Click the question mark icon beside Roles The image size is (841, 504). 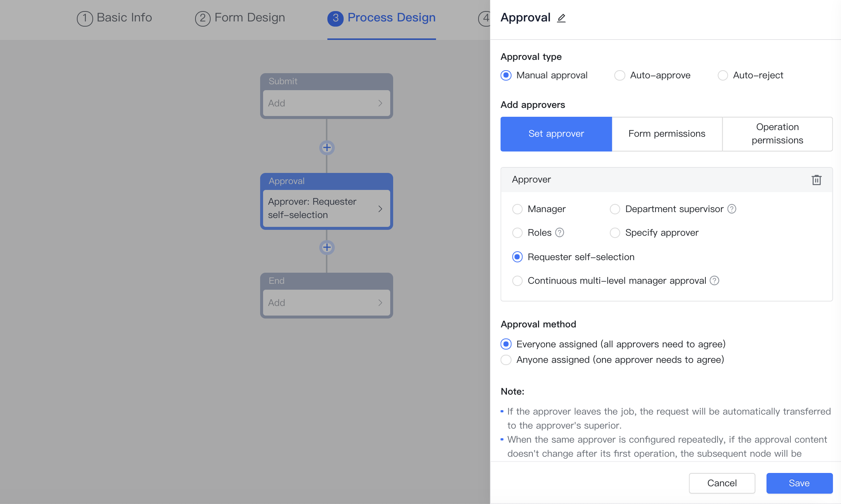coord(559,233)
